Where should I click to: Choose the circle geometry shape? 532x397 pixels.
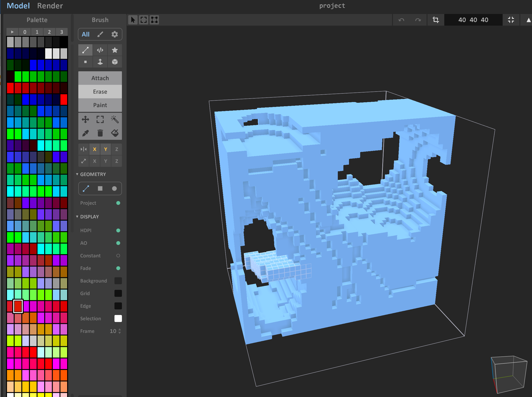coord(114,188)
